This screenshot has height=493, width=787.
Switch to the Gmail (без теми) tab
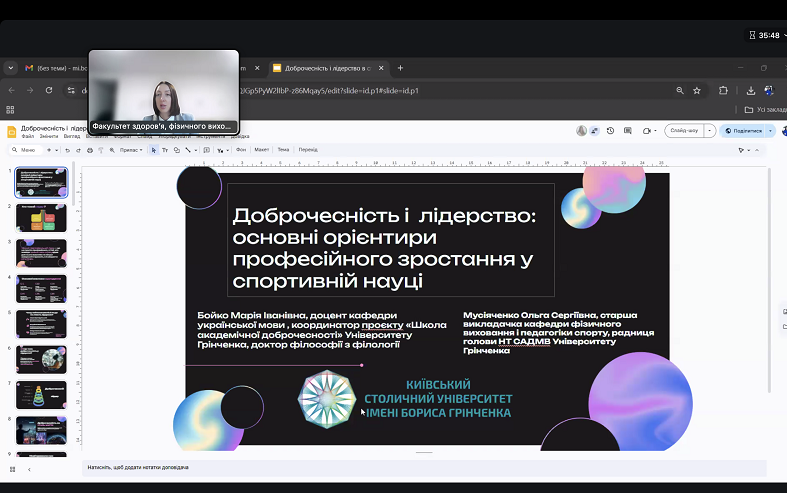click(55, 68)
